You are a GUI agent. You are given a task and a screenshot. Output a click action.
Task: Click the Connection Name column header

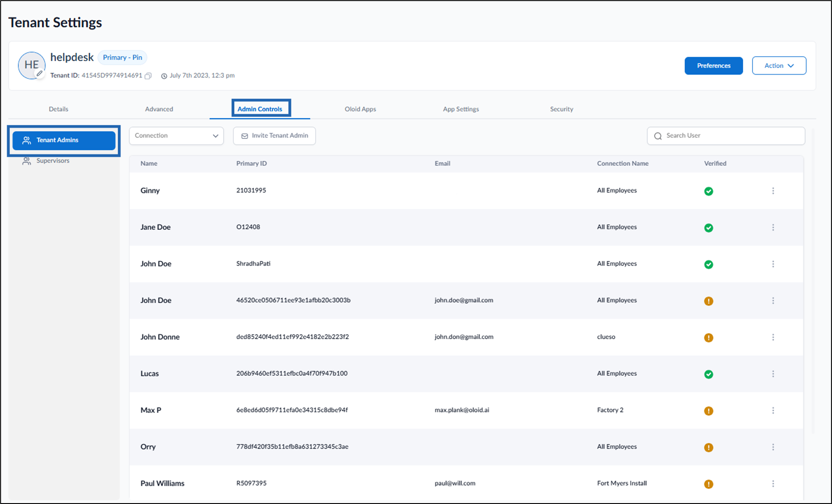coord(623,163)
